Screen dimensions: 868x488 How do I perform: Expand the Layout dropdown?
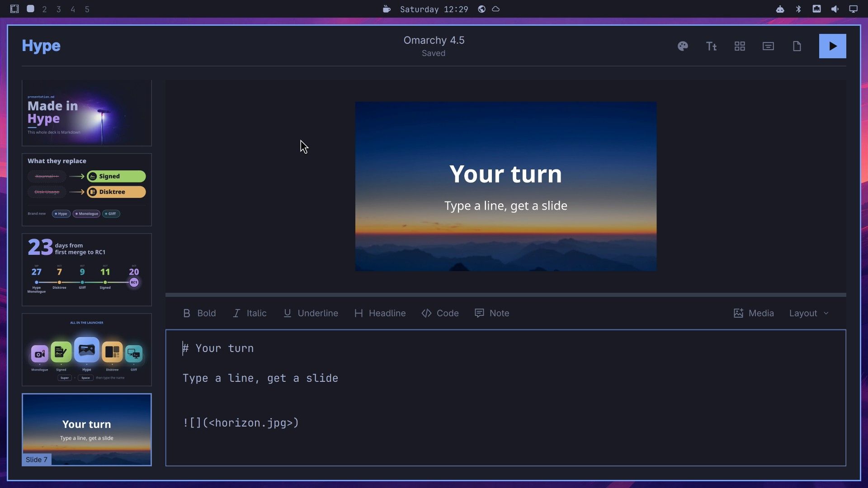coord(809,313)
